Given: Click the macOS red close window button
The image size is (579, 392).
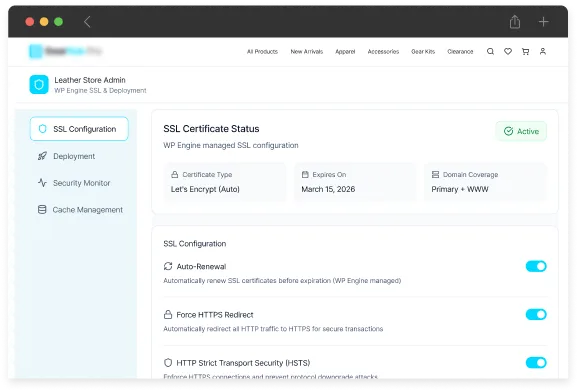Looking at the screenshot, I should coord(30,22).
